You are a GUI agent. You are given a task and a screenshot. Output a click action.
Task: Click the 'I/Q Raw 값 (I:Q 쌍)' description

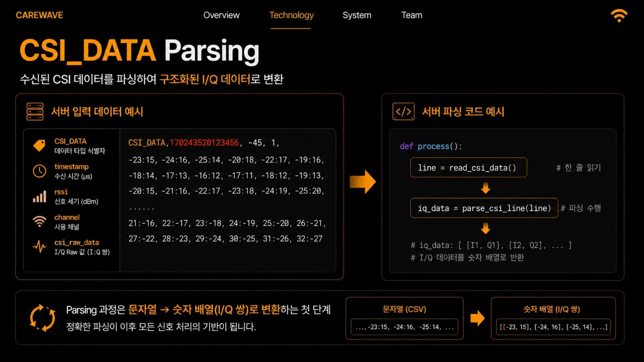(x=82, y=252)
